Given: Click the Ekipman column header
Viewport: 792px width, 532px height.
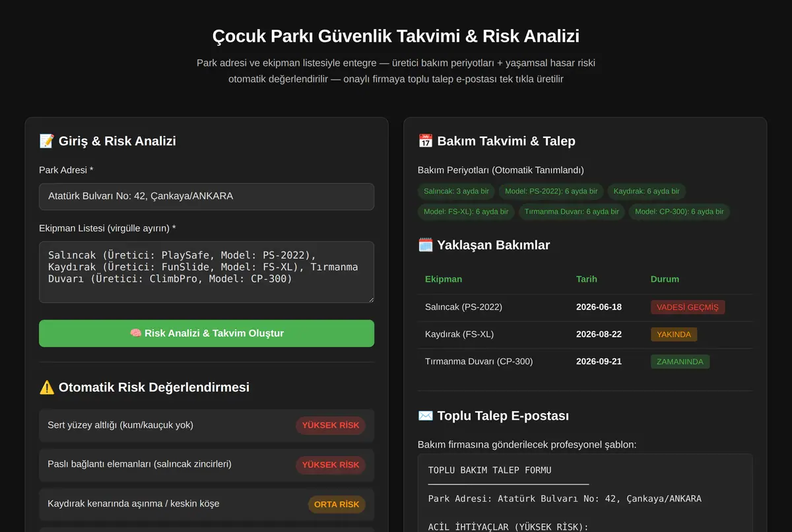Looking at the screenshot, I should pos(444,279).
